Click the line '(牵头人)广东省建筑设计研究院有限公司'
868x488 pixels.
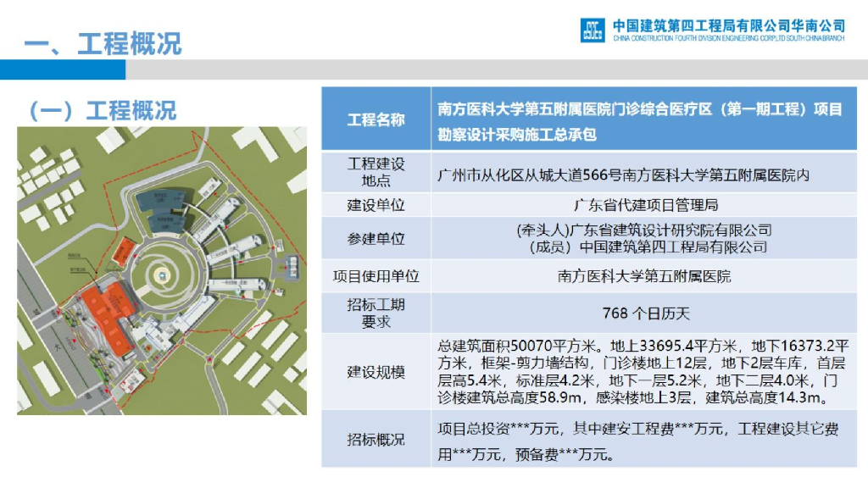(x=644, y=230)
